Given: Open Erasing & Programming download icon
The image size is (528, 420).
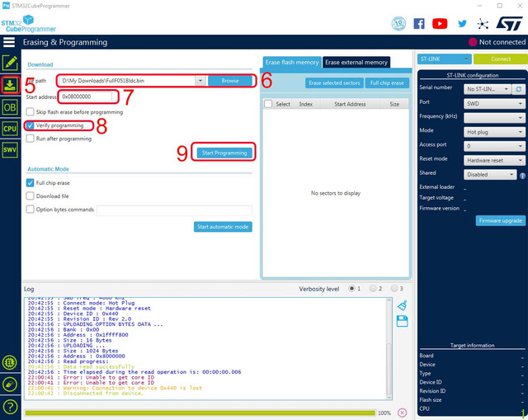Looking at the screenshot, I should tap(10, 85).
